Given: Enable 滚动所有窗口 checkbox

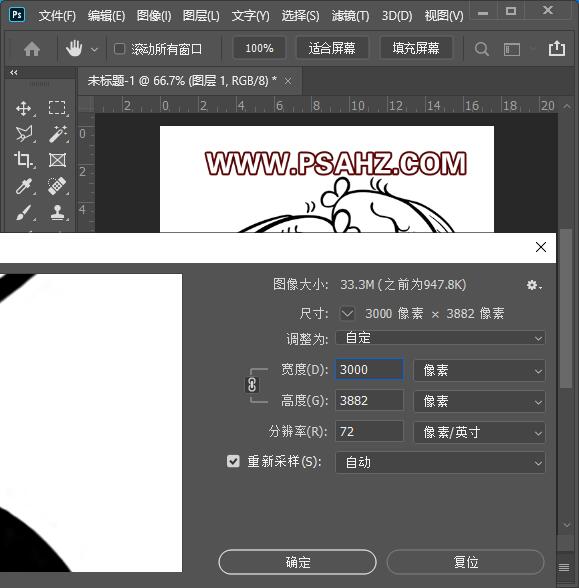Looking at the screenshot, I should 119,49.
